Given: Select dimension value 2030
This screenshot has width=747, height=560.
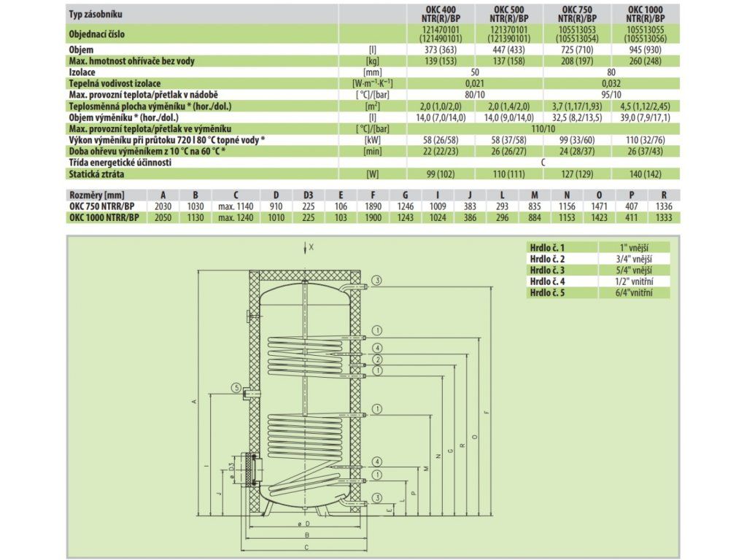Looking at the screenshot, I should [163, 206].
